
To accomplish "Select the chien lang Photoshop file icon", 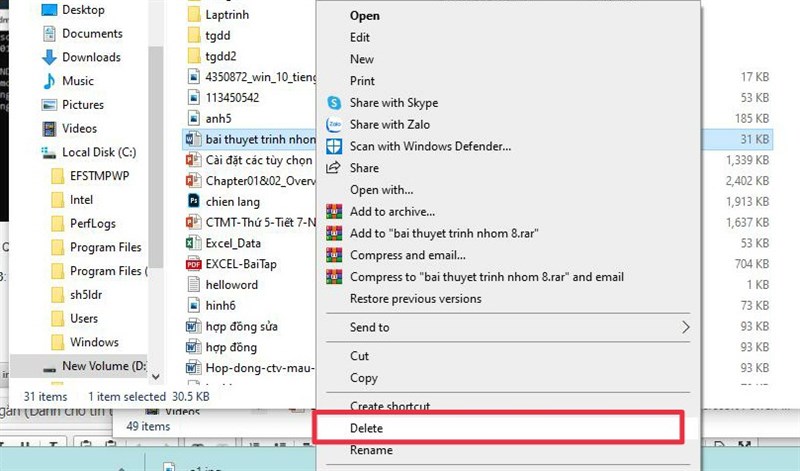I will coord(194,200).
